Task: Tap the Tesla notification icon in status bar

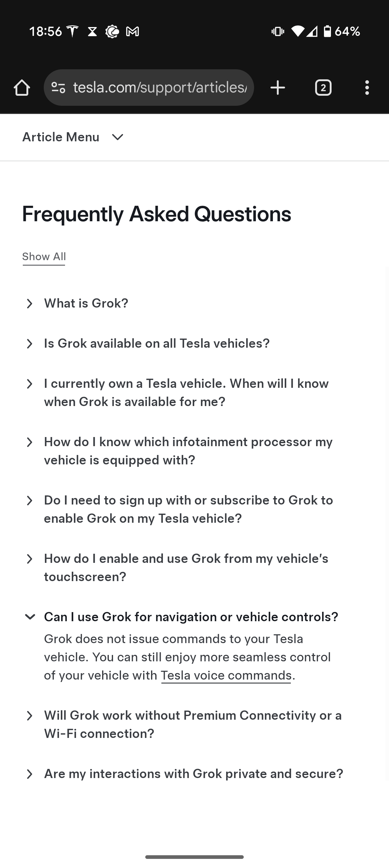Action: (72, 32)
